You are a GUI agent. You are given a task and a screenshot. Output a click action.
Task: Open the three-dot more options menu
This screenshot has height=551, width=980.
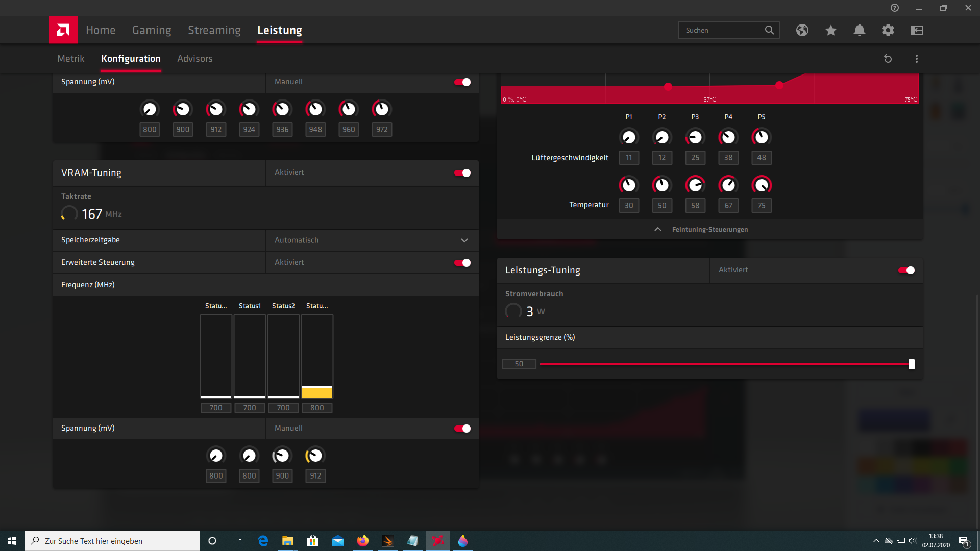click(x=916, y=59)
